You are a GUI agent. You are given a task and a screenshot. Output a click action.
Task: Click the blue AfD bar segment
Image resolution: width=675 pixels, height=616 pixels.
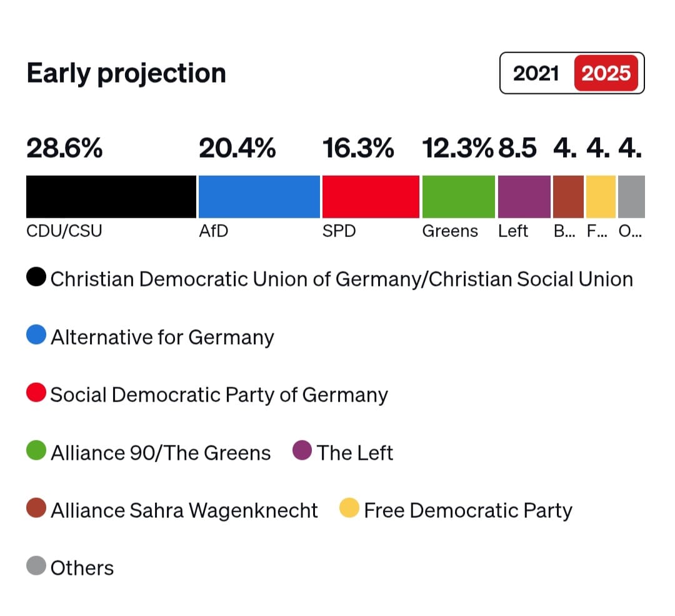(x=259, y=196)
